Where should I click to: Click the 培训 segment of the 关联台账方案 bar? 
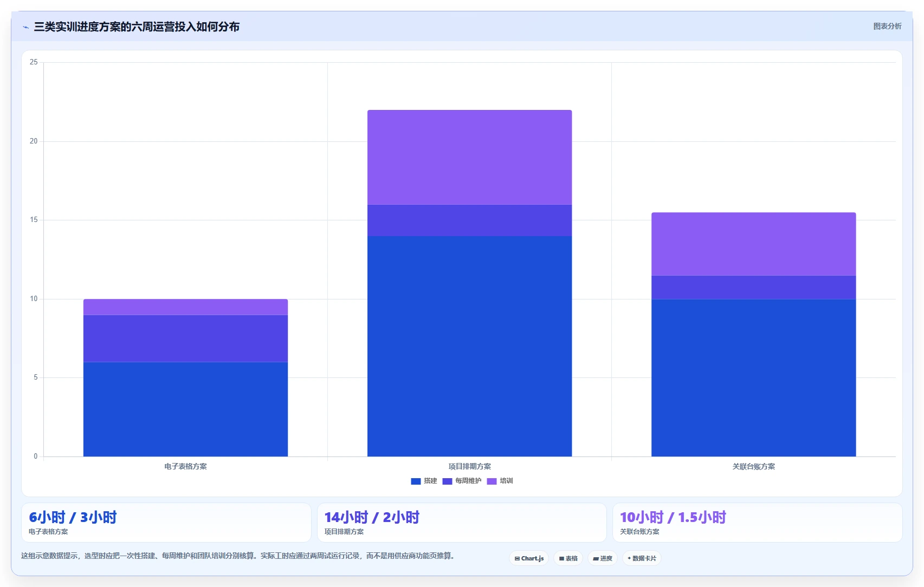point(753,244)
